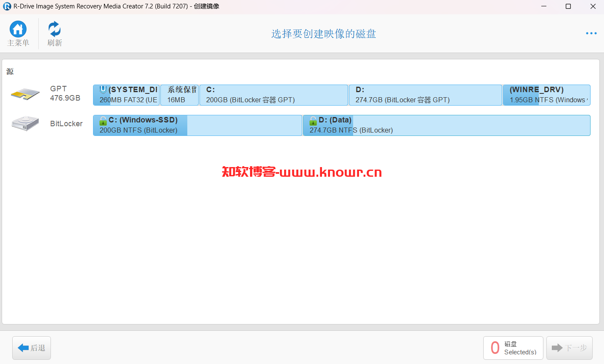This screenshot has height=364, width=604.
Task: Open the three-dot more options menu
Action: pos(591,33)
